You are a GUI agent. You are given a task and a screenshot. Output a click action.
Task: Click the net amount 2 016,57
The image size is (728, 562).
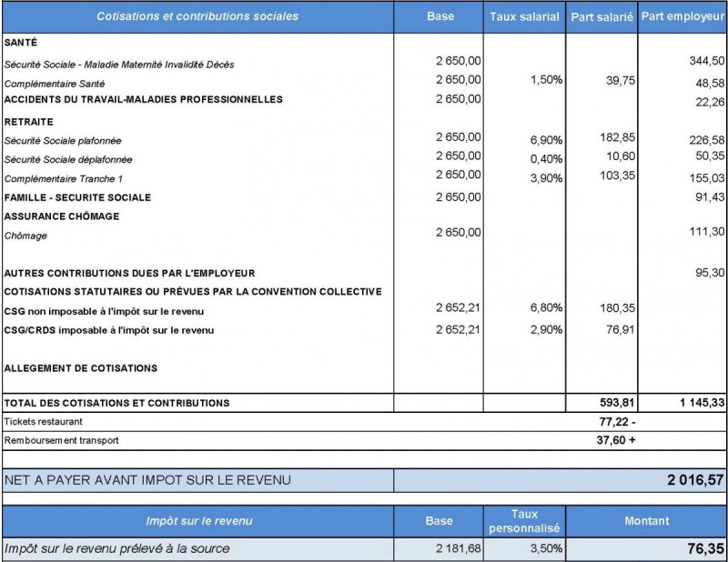coord(695,480)
